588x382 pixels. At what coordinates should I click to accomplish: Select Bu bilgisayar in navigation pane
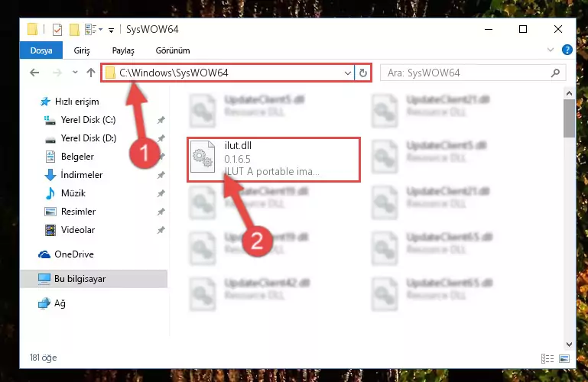93,279
